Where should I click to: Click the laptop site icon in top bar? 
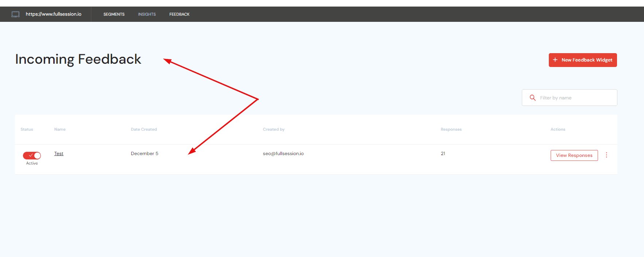click(x=15, y=14)
